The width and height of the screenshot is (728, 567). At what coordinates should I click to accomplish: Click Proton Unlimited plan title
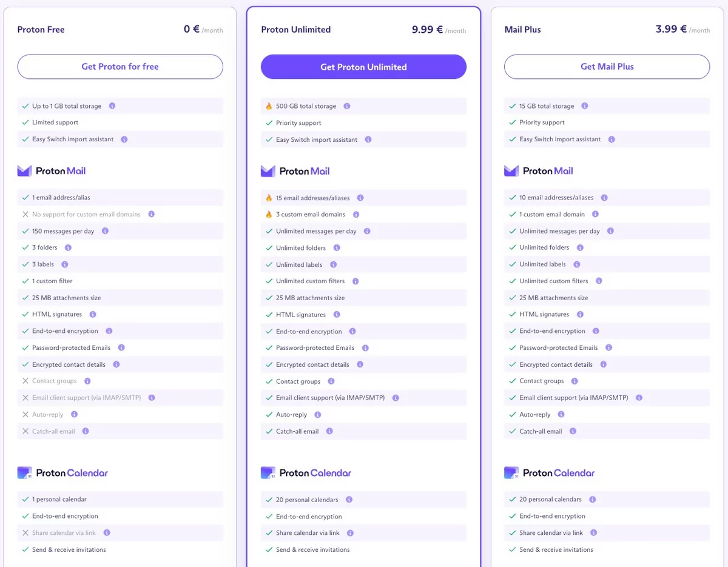tap(295, 29)
